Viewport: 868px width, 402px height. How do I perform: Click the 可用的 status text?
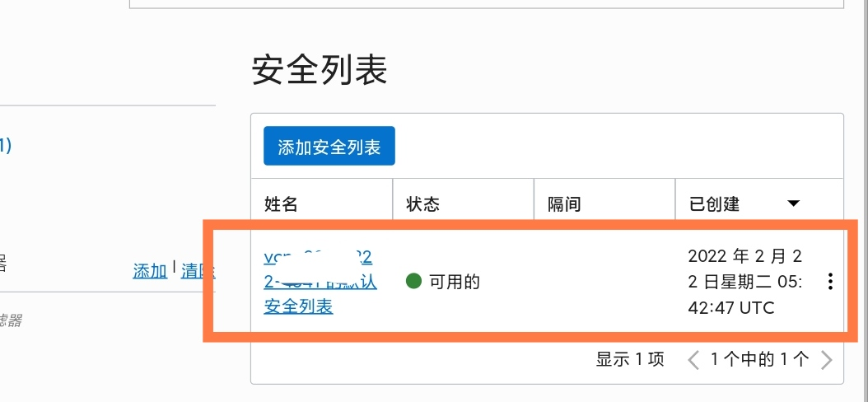454,282
